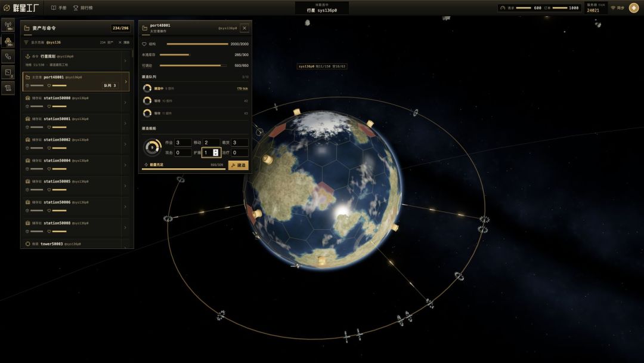
Task: Select the in-progress build queue item 179 tick
Action: 195,88
